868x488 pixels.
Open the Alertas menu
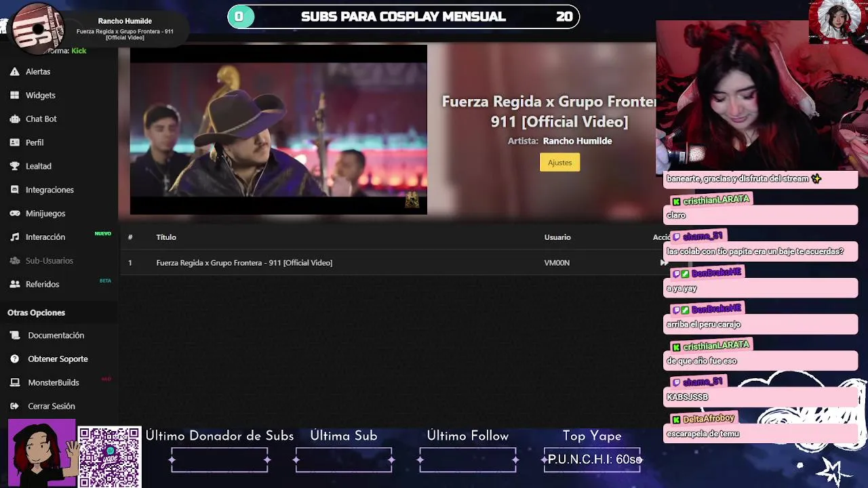tap(38, 71)
